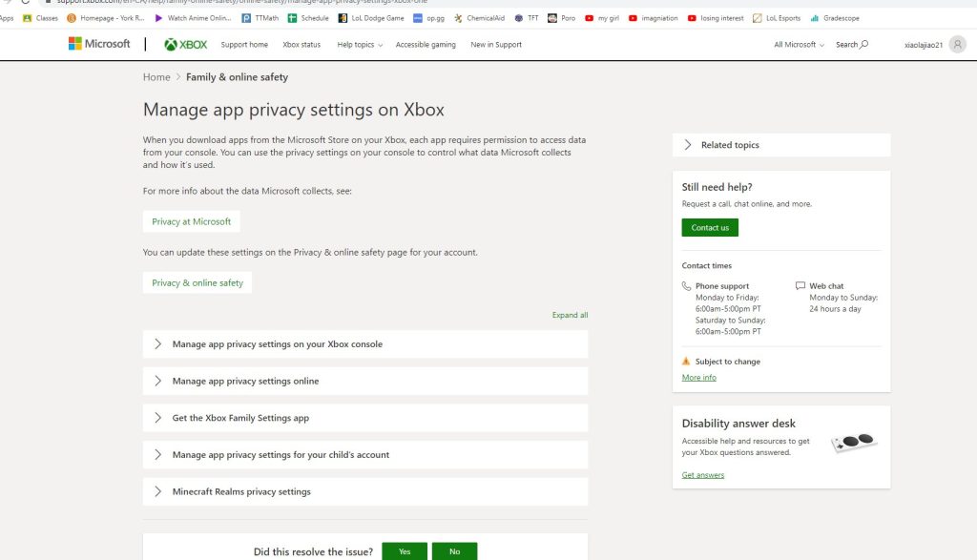Click the Family & online safety breadcrumb

[x=237, y=76]
